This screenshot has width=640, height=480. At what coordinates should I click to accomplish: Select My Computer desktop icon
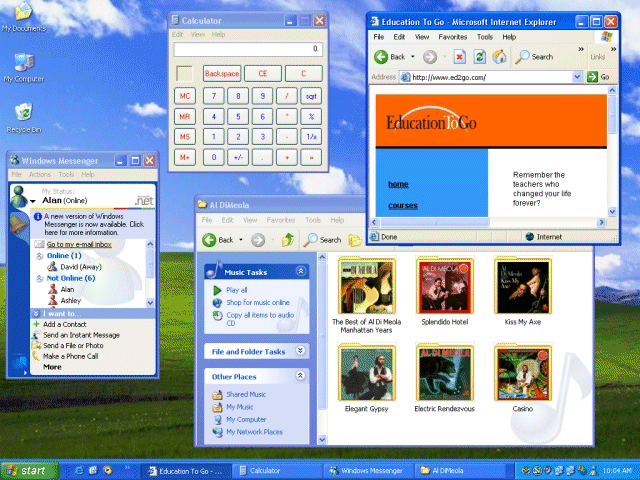point(24,67)
